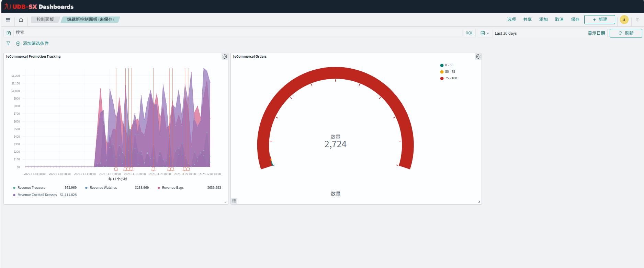Open Orders panel gear options

pos(478,57)
